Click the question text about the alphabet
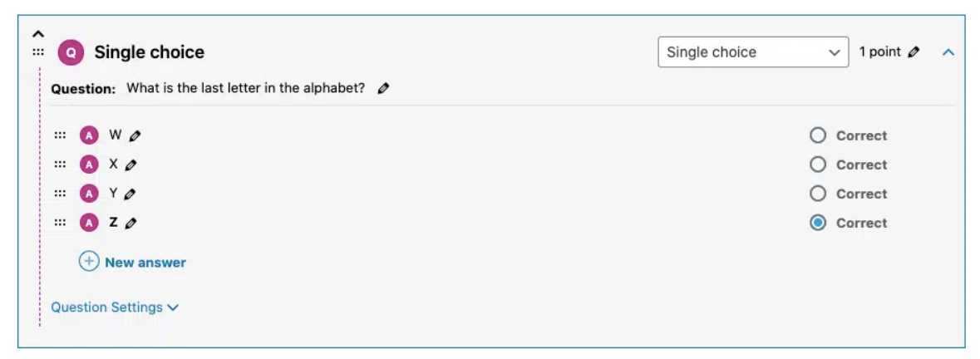Screen dimensions: 980x359 point(246,88)
